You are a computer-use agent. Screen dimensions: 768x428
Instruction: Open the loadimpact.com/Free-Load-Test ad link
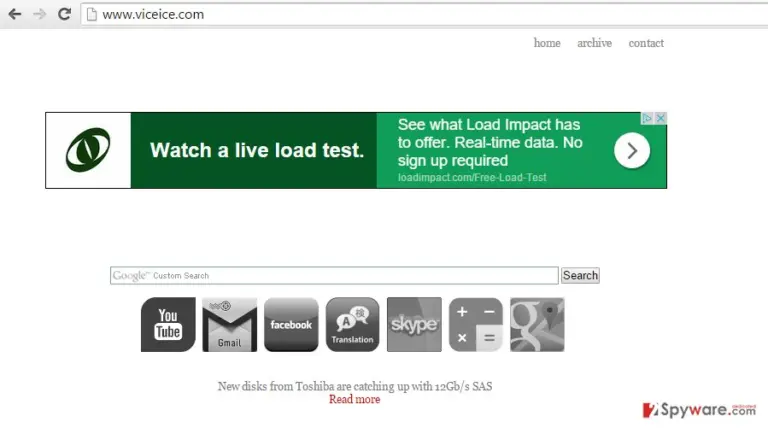pos(472,177)
